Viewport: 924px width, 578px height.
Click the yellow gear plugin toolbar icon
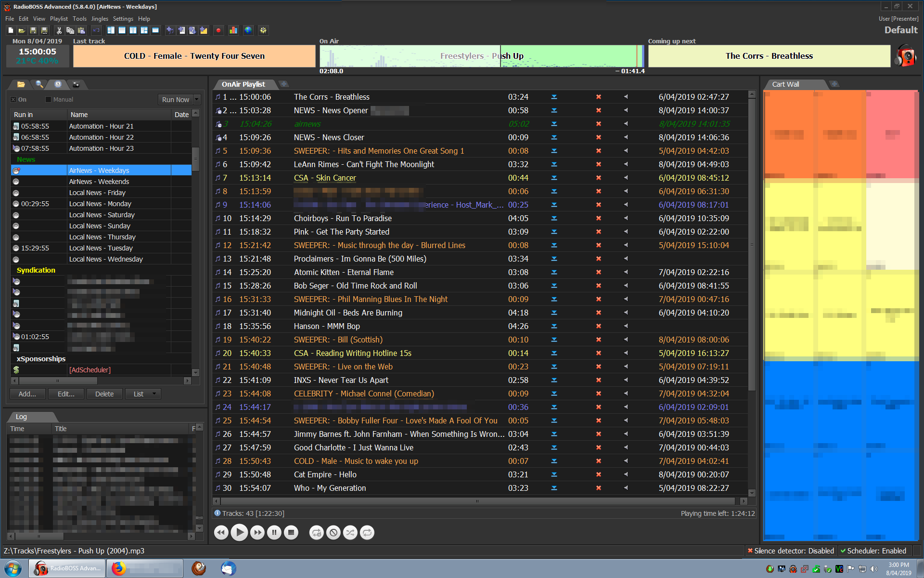[x=263, y=30]
